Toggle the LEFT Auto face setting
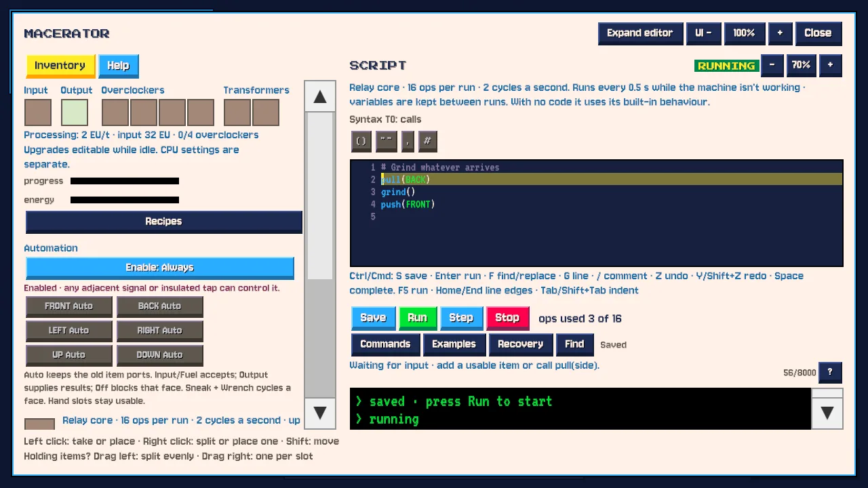 tap(69, 331)
